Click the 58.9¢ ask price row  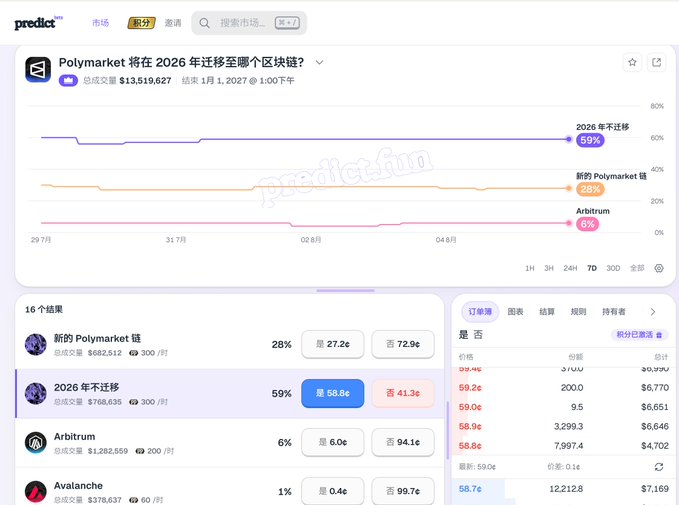coord(563,427)
